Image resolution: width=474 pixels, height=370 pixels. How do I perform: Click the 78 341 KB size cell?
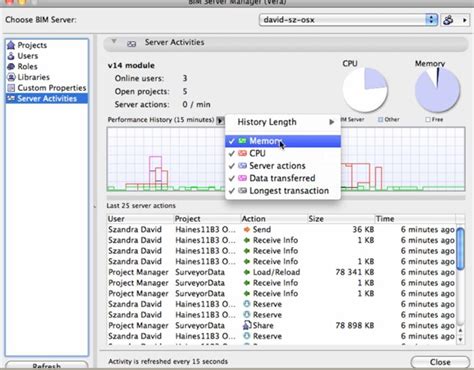pos(355,272)
